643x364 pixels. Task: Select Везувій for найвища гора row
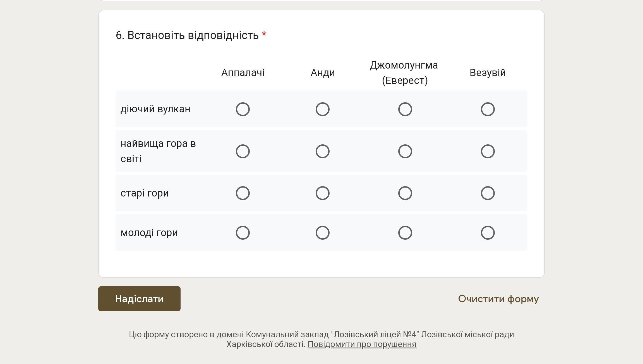(488, 151)
